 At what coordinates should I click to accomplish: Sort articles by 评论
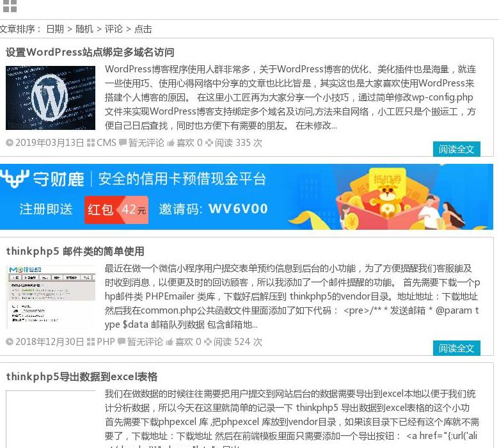(114, 29)
